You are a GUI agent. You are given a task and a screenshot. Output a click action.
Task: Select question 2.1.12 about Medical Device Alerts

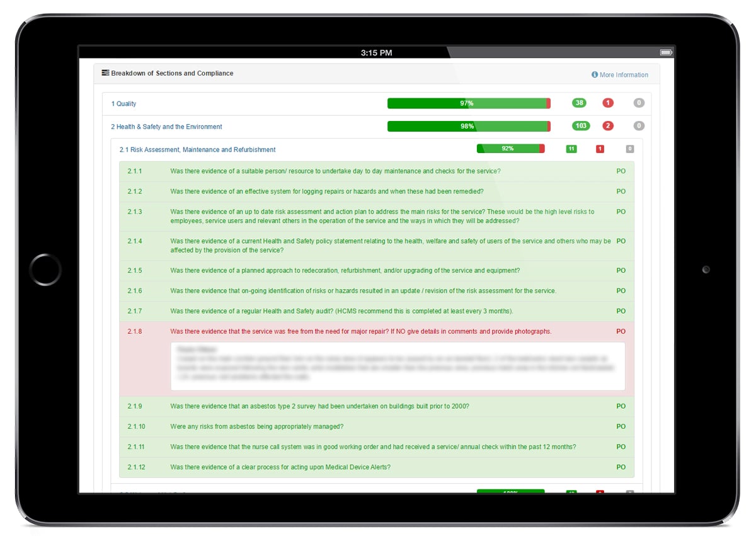click(280, 467)
